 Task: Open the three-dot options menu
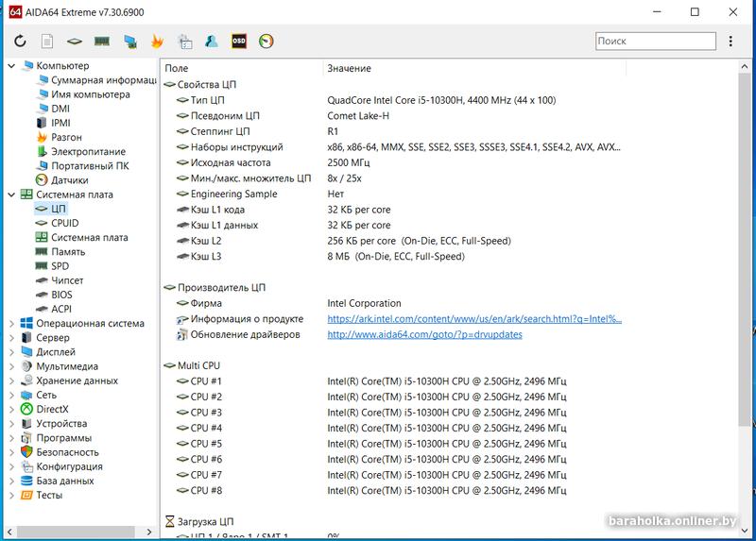[x=730, y=41]
